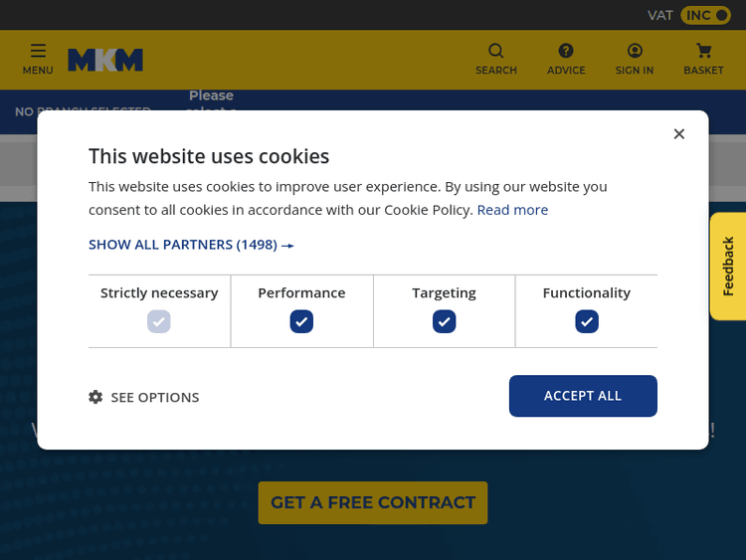The image size is (746, 560).
Task: Open the Read more cookie policy link
Action: (512, 210)
